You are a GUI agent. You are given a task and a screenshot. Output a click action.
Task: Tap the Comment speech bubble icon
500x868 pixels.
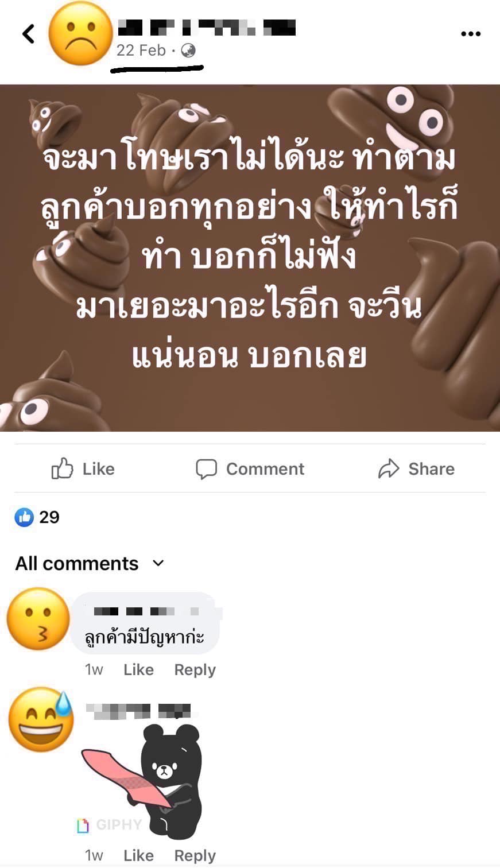pyautogui.click(x=206, y=469)
